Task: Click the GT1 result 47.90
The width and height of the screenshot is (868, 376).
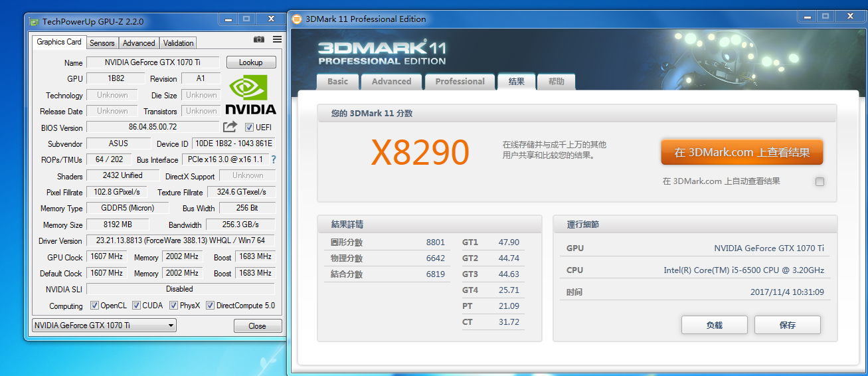Action: 509,242
